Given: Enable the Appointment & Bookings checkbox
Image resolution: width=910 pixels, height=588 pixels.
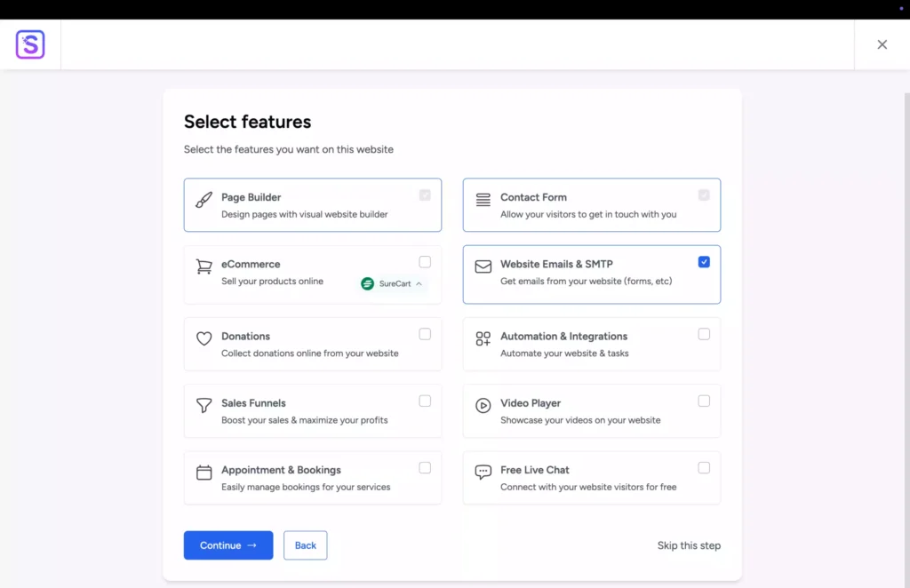Looking at the screenshot, I should pos(425,468).
